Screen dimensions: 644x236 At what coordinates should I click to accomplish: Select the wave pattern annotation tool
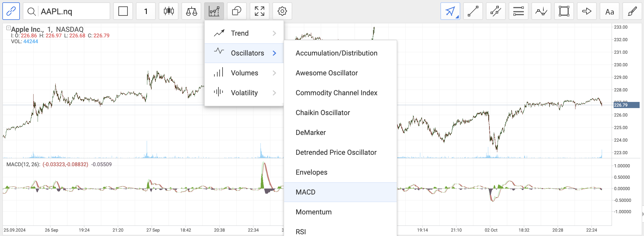(541, 11)
